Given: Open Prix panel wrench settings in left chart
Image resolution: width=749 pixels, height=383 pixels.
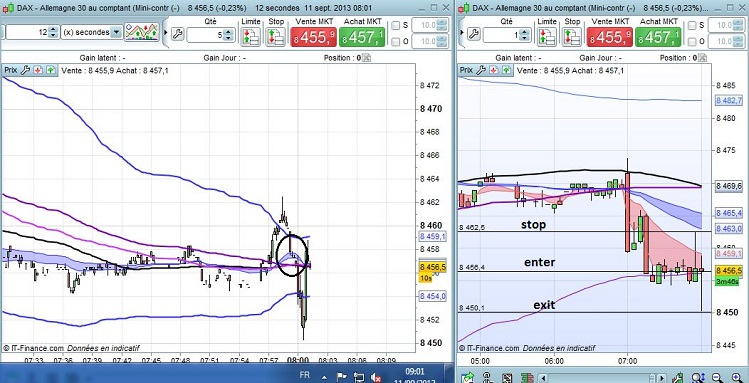Looking at the screenshot, I should (25, 70).
